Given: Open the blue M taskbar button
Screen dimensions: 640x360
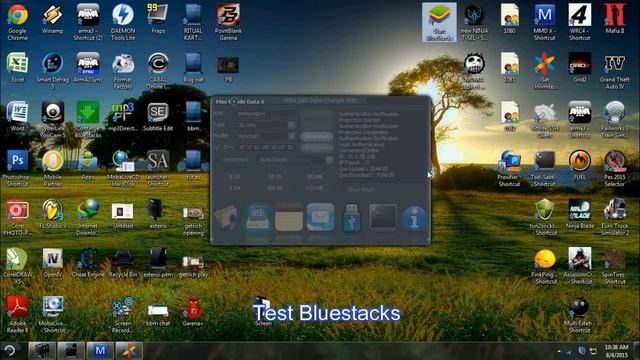Looking at the screenshot, I should 100,351.
